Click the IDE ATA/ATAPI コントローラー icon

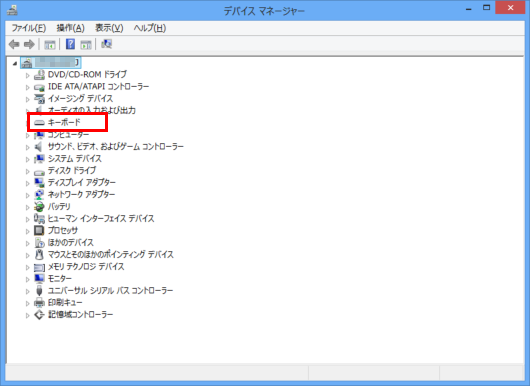point(39,87)
